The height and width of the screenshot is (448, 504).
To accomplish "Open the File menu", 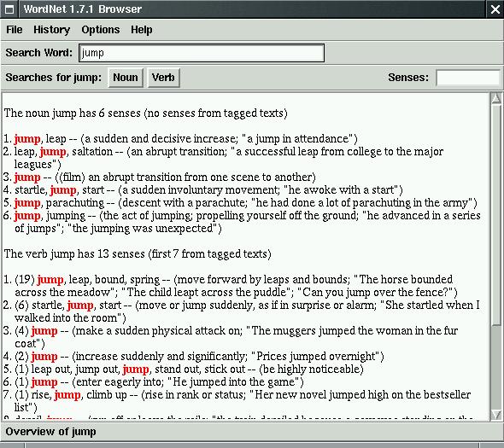I will pos(15,30).
